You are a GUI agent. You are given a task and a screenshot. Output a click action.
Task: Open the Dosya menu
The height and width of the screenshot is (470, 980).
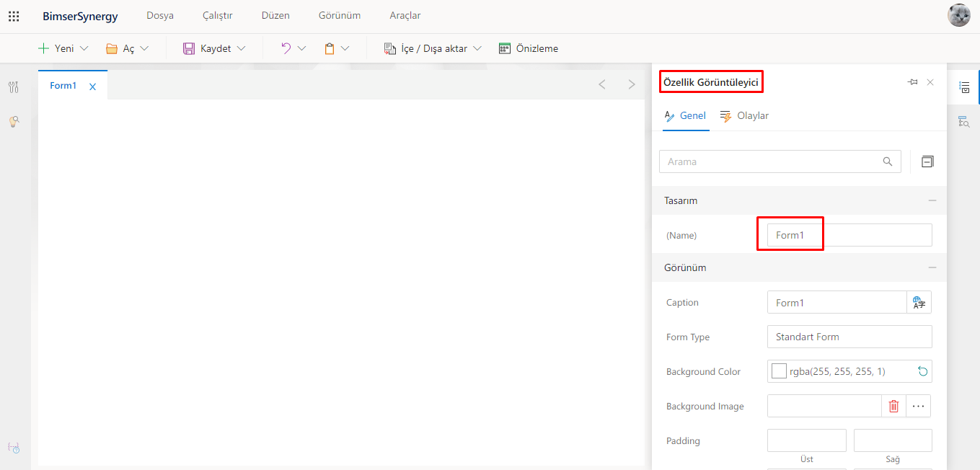tap(159, 16)
